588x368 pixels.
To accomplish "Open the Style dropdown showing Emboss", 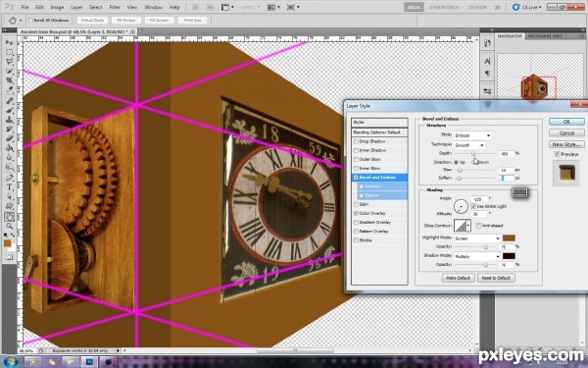I will coord(472,135).
